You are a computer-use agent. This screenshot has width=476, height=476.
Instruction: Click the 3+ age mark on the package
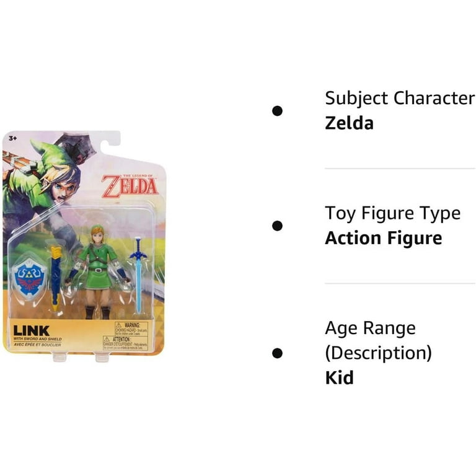pyautogui.click(x=13, y=138)
